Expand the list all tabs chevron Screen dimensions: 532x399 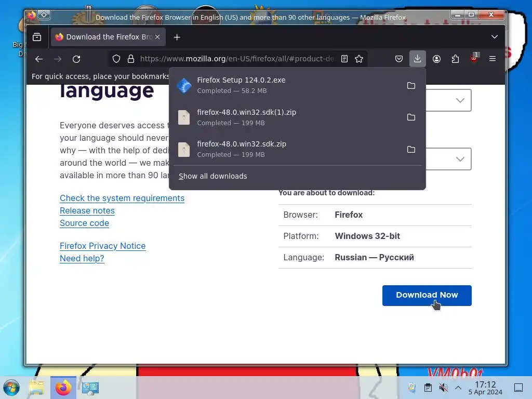coord(495,37)
